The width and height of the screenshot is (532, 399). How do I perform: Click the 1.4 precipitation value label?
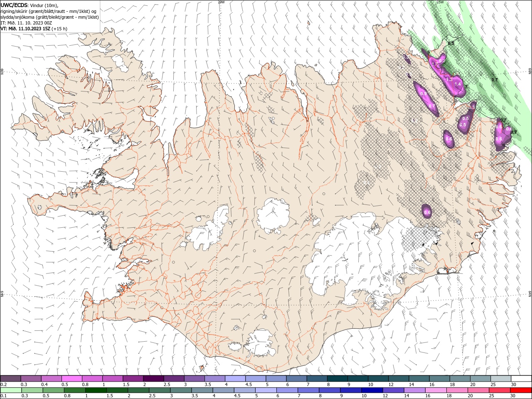pyautogui.click(x=458, y=84)
